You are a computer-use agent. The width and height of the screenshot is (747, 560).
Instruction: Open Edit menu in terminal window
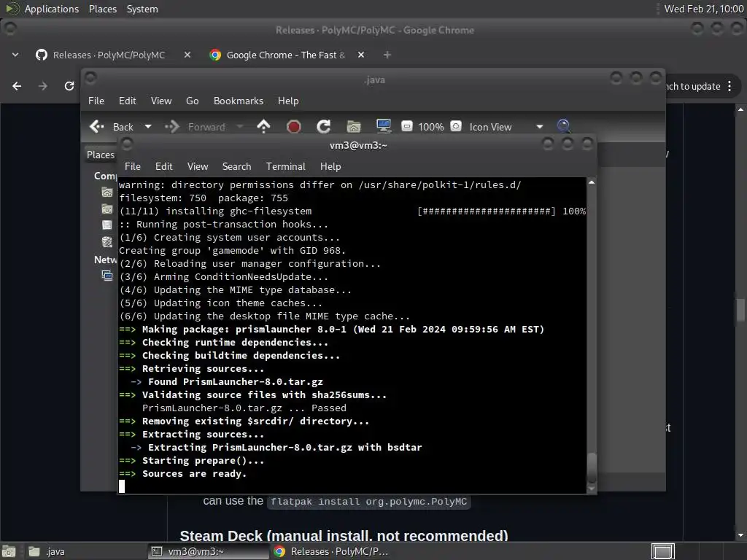[163, 166]
